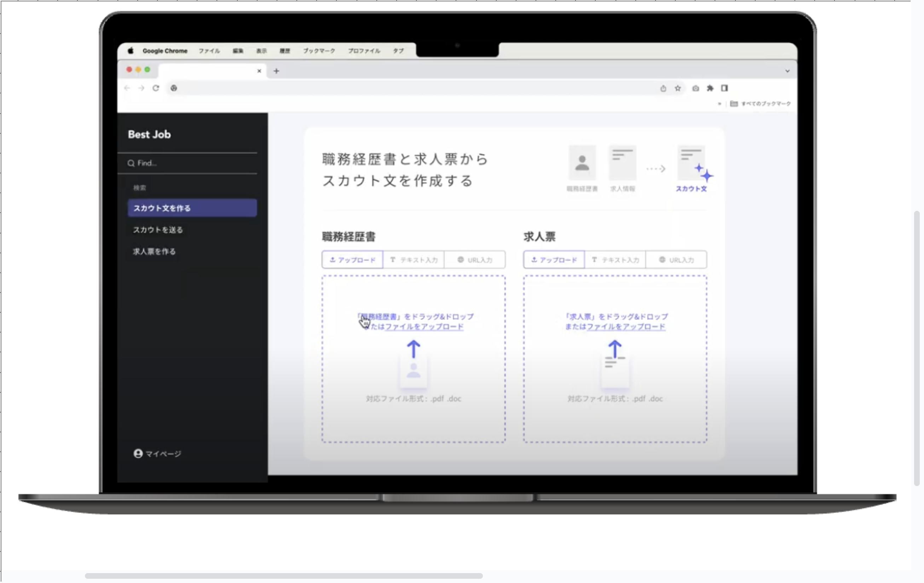Click the share icon in the address bar
Image resolution: width=924 pixels, height=583 pixels.
[663, 88]
